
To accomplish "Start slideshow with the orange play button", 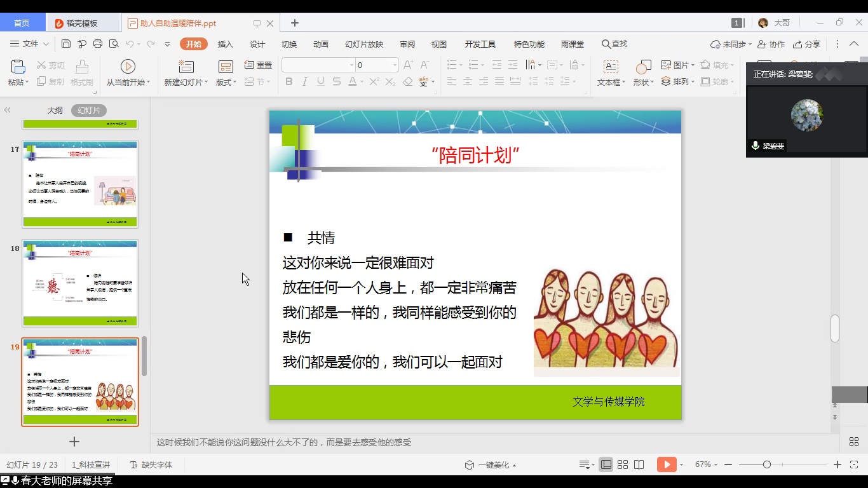I will (x=666, y=464).
